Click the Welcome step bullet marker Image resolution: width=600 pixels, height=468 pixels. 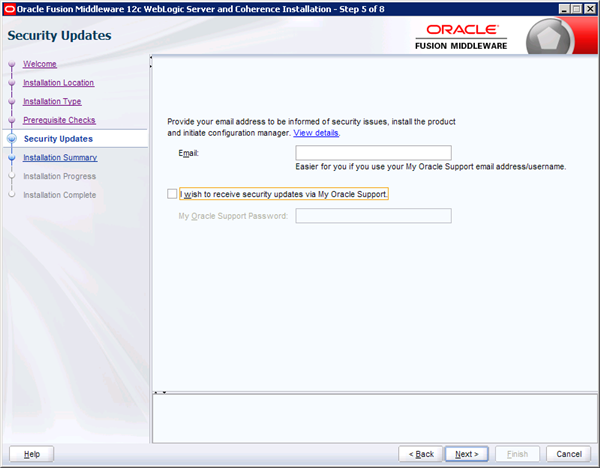coord(12,64)
